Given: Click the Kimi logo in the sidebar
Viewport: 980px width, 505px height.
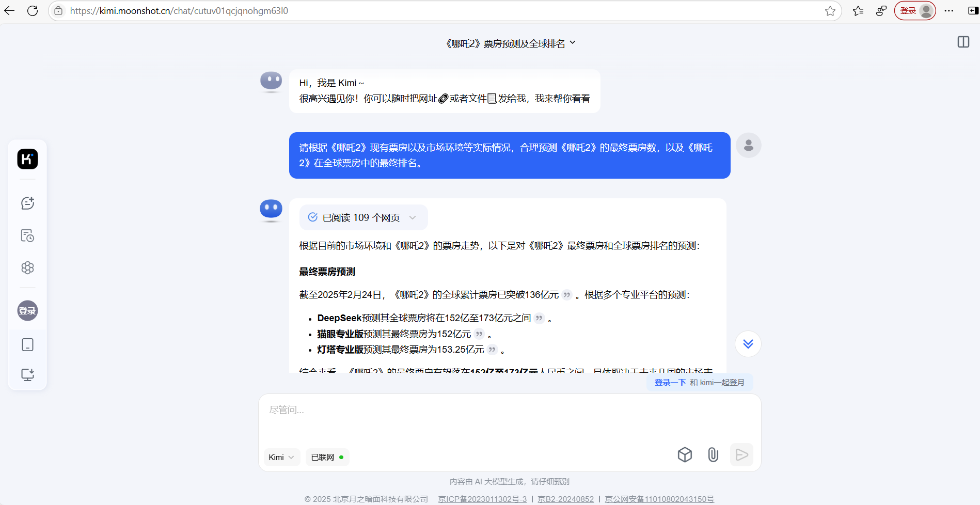Looking at the screenshot, I should click(27, 159).
